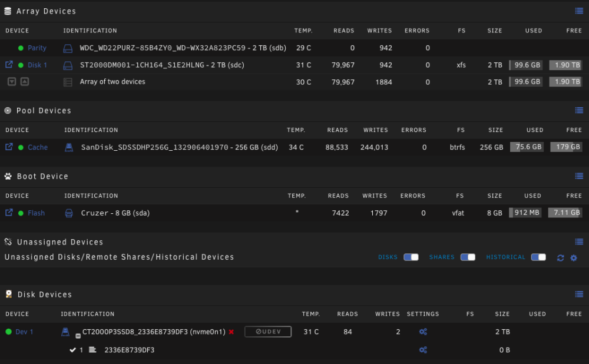This screenshot has height=364, width=589.
Task: Open the Disk 1 device link
Action: tap(37, 65)
